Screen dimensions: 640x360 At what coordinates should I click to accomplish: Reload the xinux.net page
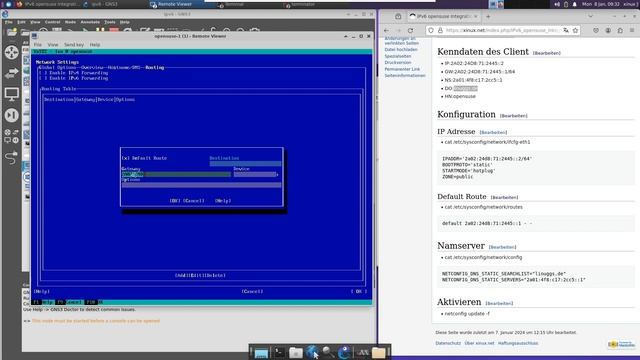click(x=411, y=31)
